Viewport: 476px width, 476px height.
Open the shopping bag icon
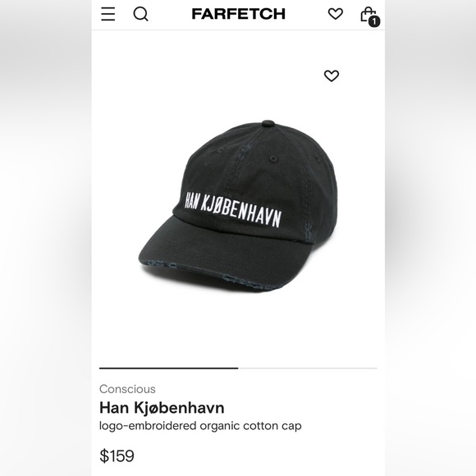(368, 14)
